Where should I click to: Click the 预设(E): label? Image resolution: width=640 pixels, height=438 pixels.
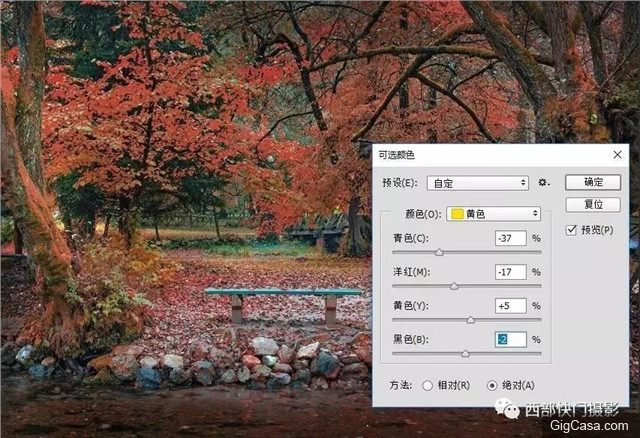(x=400, y=183)
